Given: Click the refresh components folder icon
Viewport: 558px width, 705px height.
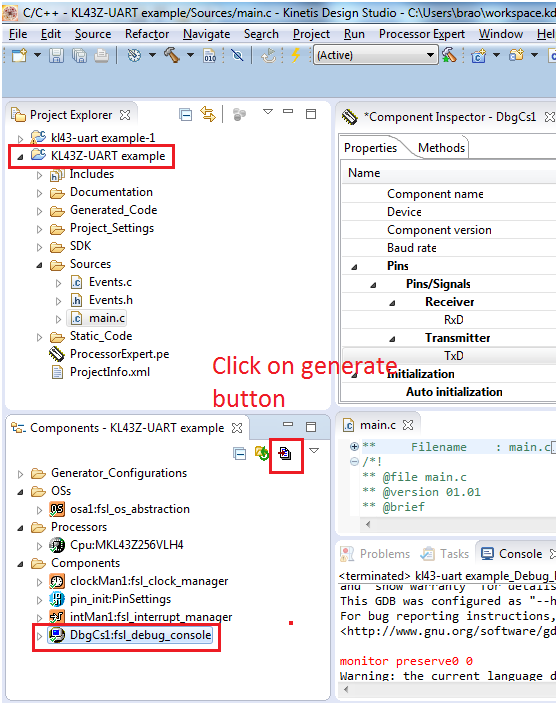Looking at the screenshot, I should [262, 453].
